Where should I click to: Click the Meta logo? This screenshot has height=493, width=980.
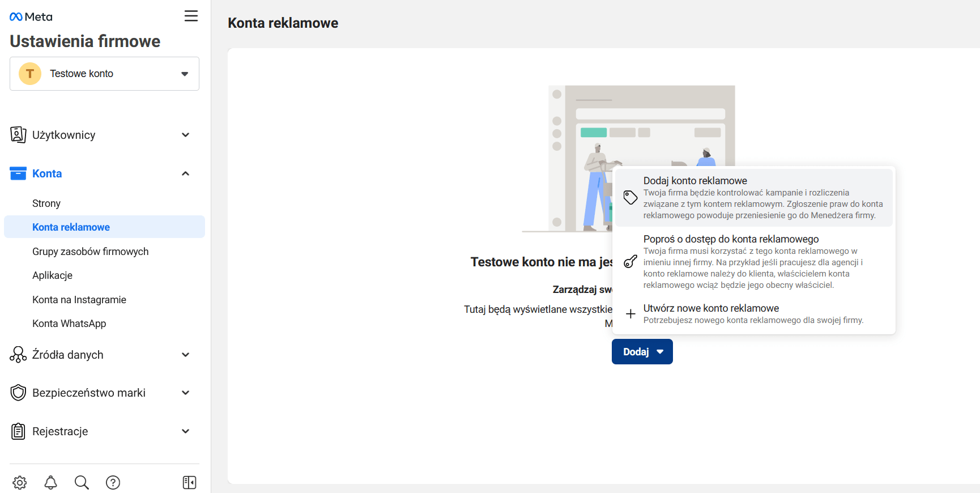31,17
